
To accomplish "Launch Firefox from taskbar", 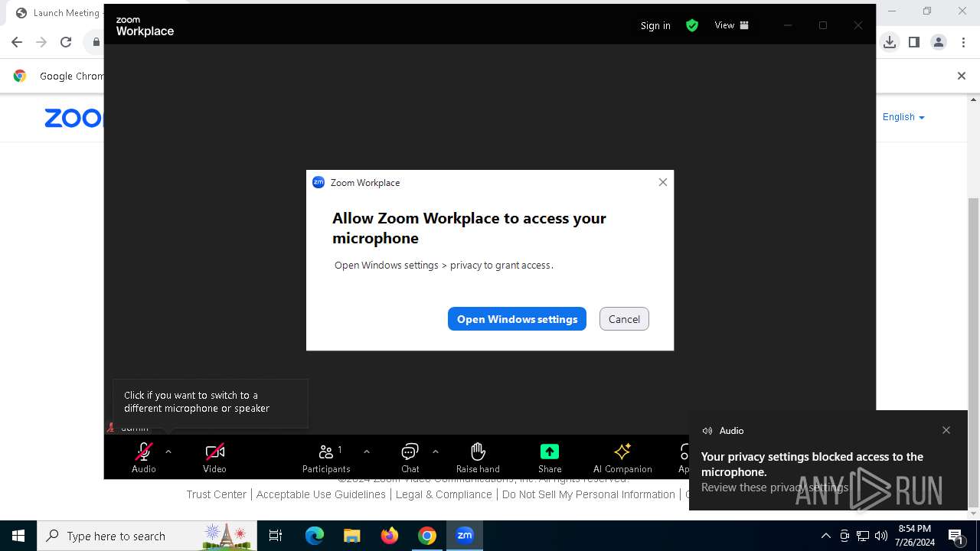I will pyautogui.click(x=390, y=536).
